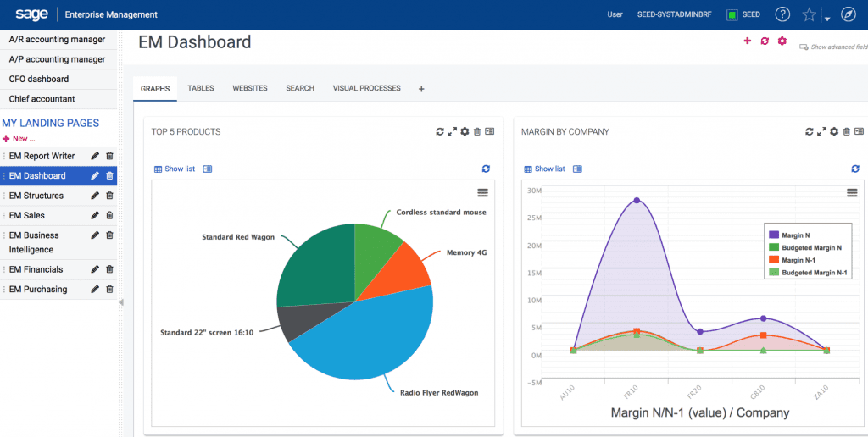Refresh the Top 5 Products widget header
The image size is (868, 437).
[440, 131]
